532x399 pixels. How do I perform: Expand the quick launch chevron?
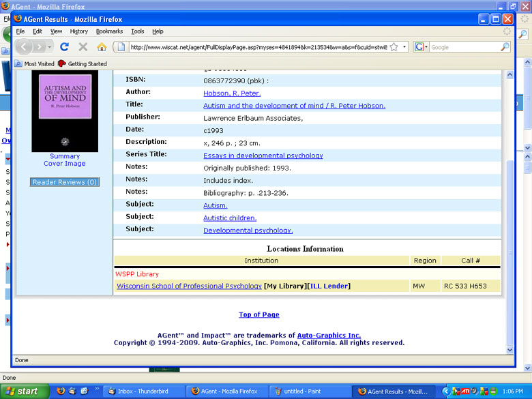coord(97,389)
